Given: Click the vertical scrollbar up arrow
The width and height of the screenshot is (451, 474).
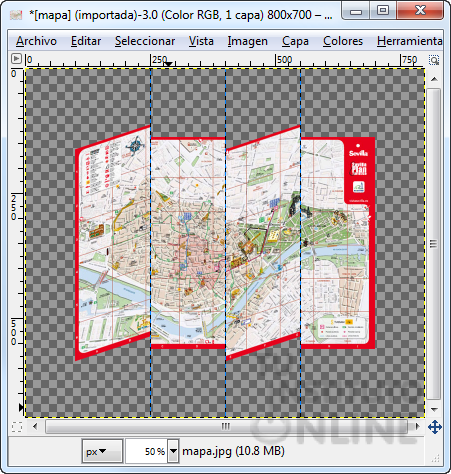Looking at the screenshot, I should pos(434,79).
